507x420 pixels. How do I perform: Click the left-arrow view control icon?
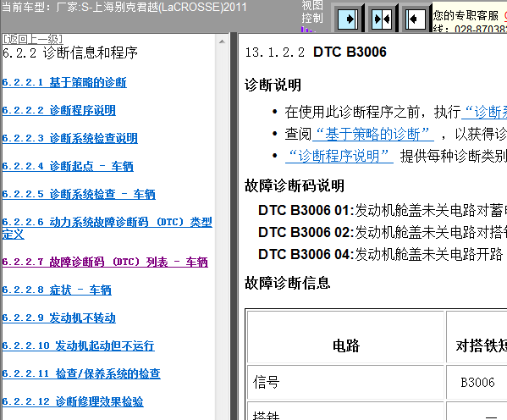[x=416, y=19]
